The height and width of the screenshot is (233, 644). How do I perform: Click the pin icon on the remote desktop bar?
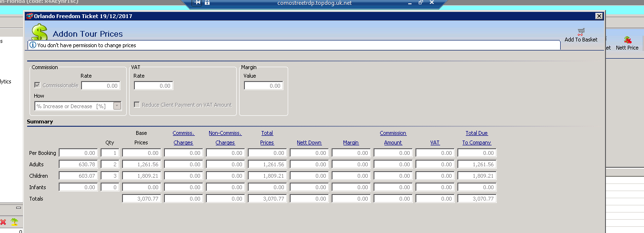(198, 3)
